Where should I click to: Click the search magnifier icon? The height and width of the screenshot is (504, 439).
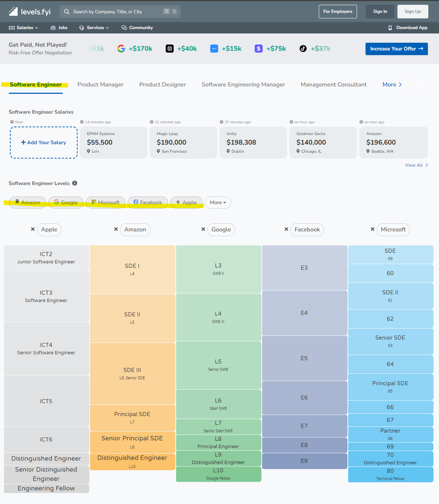(67, 12)
